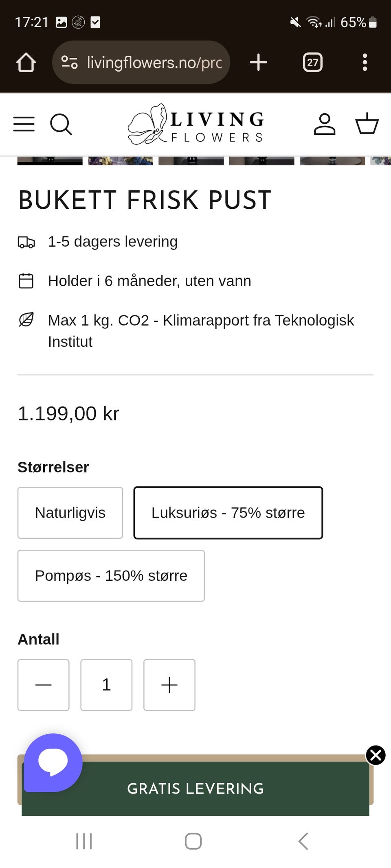This screenshot has width=391, height=868.
Task: Dismiss the Gratis Levering banner
Action: tap(376, 755)
